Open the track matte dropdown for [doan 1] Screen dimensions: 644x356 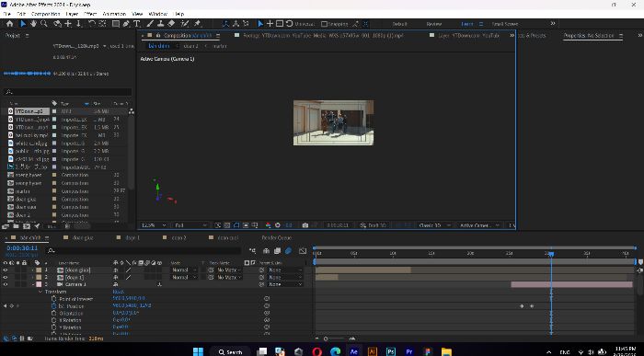[x=229, y=277]
